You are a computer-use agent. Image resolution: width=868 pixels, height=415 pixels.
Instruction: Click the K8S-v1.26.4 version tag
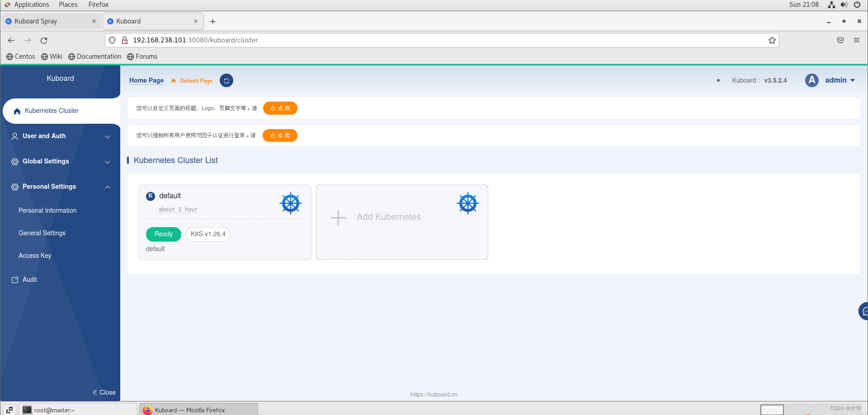[x=208, y=234]
